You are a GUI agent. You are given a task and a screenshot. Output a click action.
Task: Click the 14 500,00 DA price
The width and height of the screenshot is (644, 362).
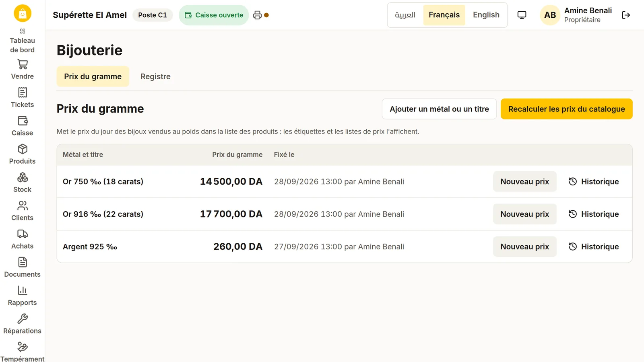click(231, 181)
